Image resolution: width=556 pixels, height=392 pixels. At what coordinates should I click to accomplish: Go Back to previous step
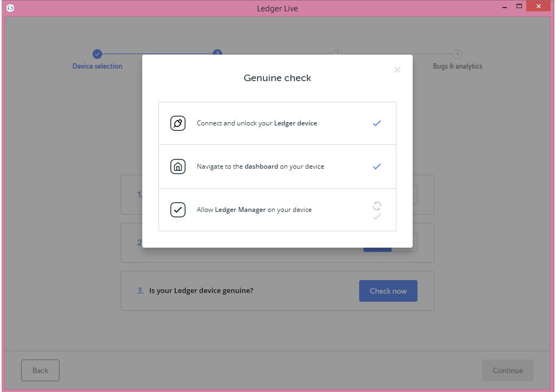pos(40,370)
